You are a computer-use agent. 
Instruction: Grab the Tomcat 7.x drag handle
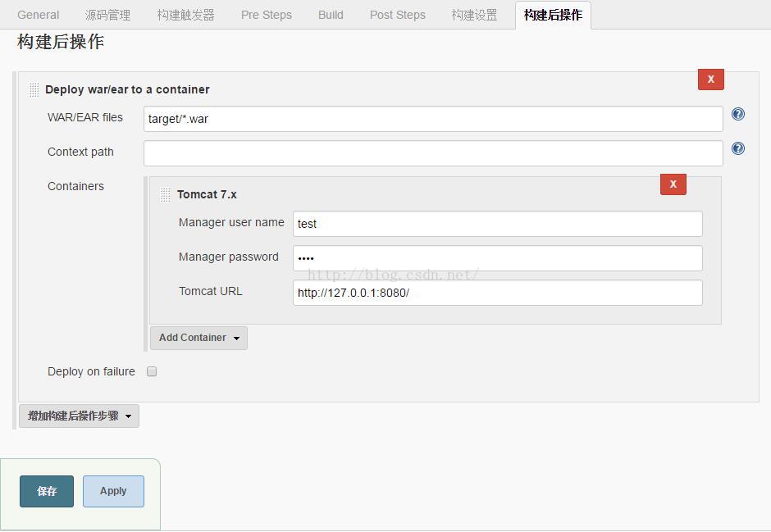tap(165, 194)
